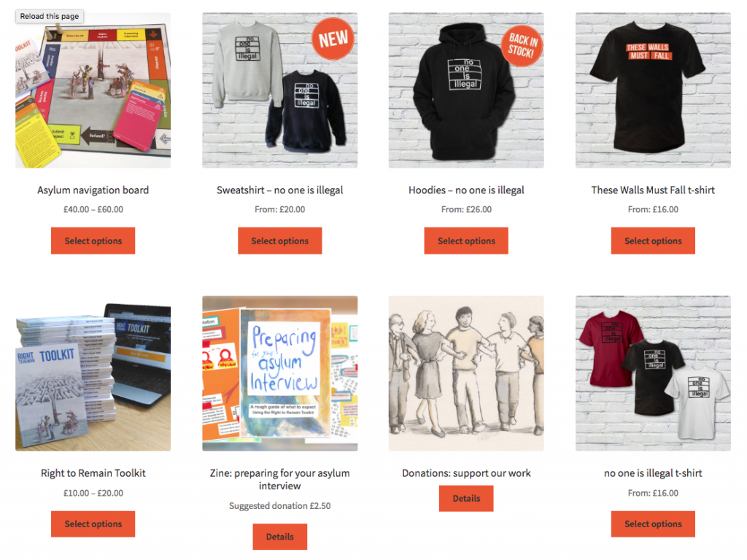Select options for Asylum navigation board
The width and height of the screenshot is (747, 560).
coord(93,241)
